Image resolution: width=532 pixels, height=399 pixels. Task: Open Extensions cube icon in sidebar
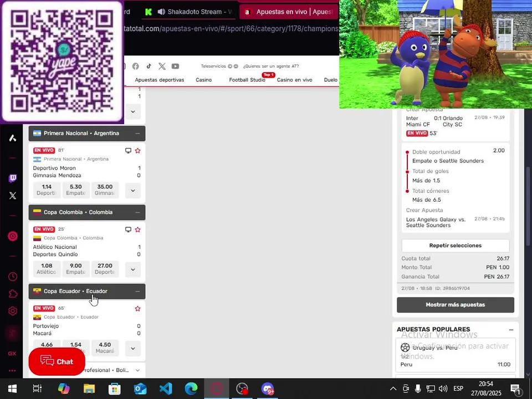pyautogui.click(x=13, y=294)
